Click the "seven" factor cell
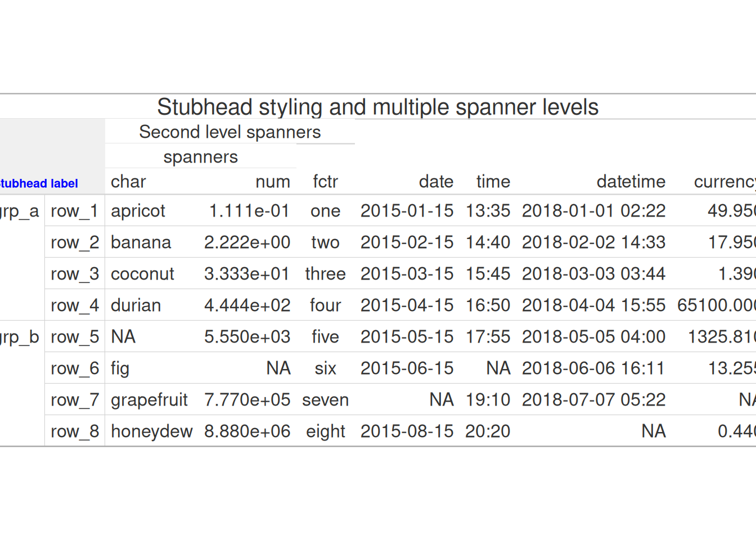This screenshot has height=540, width=756. point(325,400)
